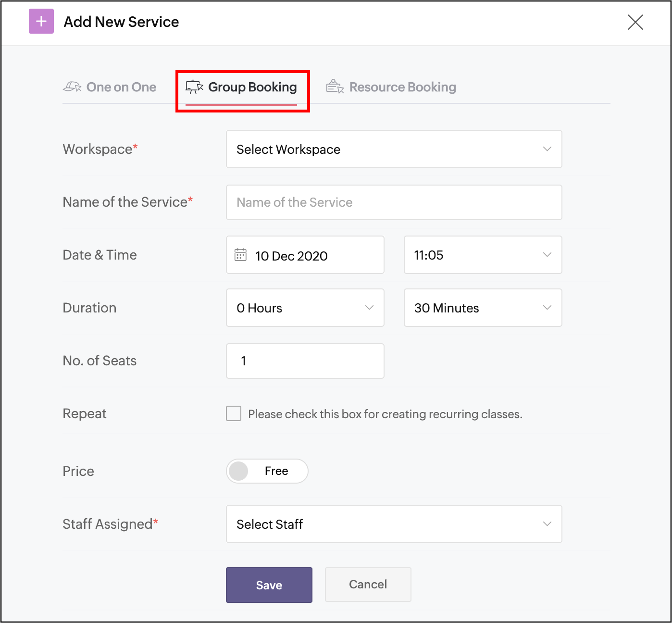Open the Select Workspace dropdown

tap(394, 149)
